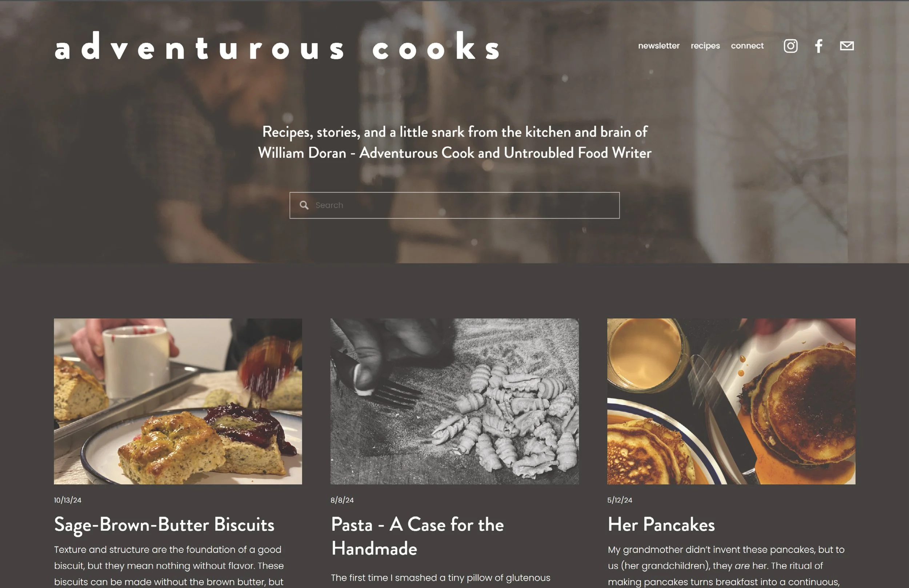Click the biscuits with jam photo
The height and width of the screenshot is (588, 909).
[177, 401]
